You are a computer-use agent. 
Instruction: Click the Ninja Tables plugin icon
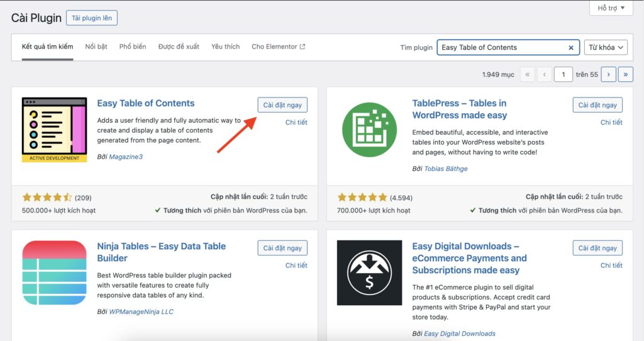pyautogui.click(x=54, y=273)
